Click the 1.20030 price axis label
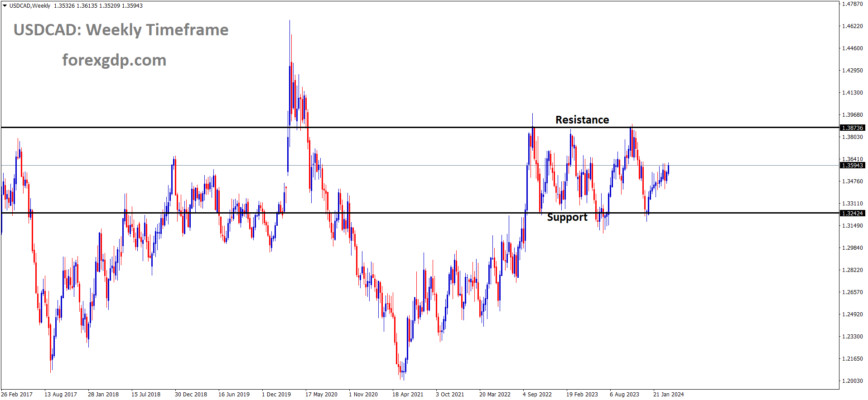868x400 pixels. click(x=852, y=381)
